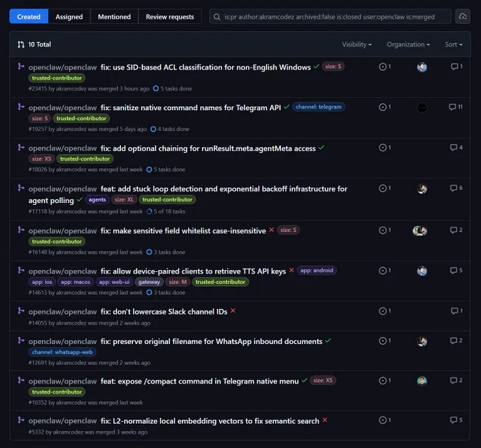Filter by gateway label
This screenshot has width=481, height=448.
[149, 282]
